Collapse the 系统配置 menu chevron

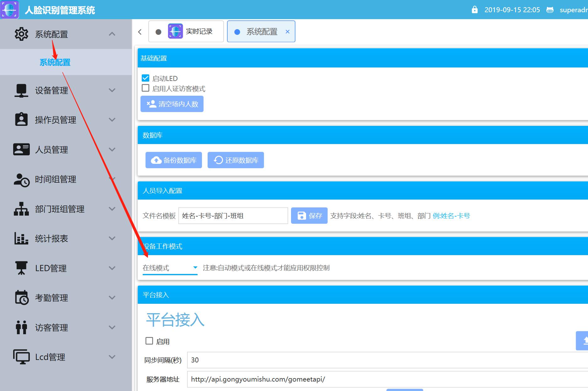pyautogui.click(x=112, y=34)
